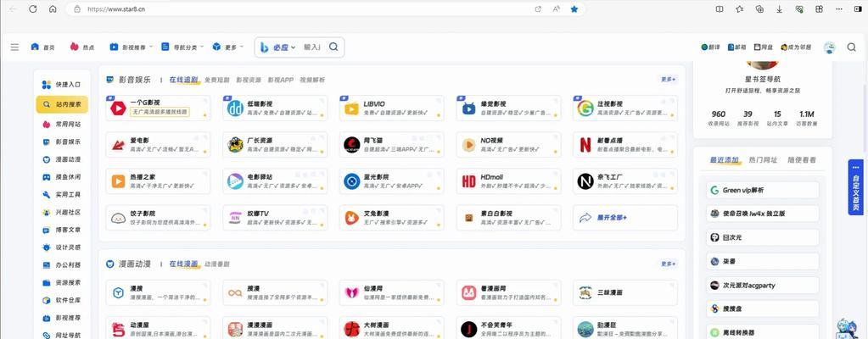The image size is (868, 339).
Task: Open the 奴娜TV icon
Action: coord(235,218)
